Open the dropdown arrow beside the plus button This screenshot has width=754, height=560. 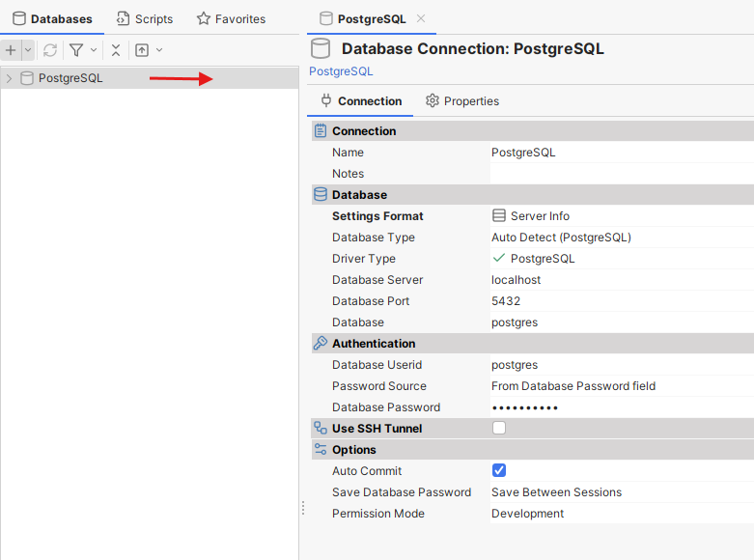(28, 50)
